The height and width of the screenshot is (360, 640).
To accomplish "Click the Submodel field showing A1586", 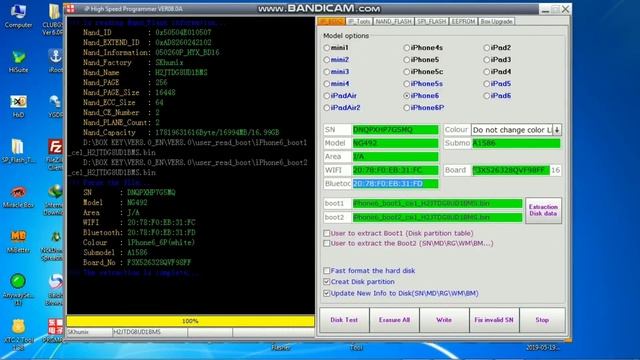I will (516, 143).
